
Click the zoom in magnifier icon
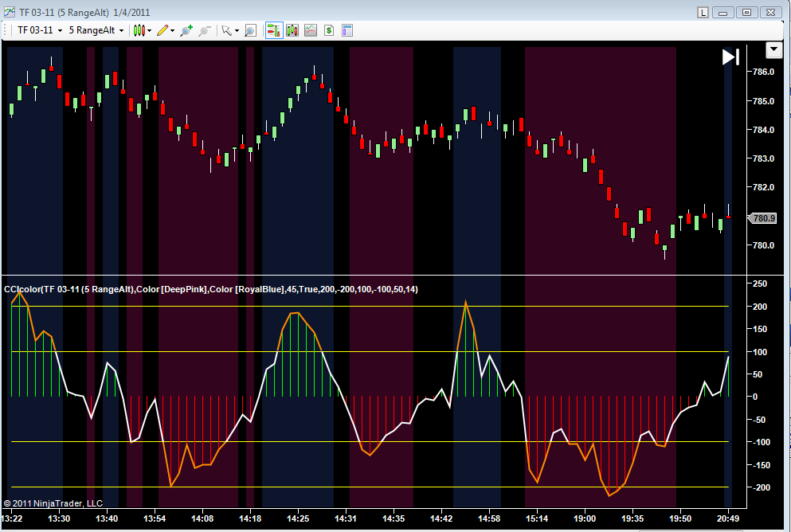coord(186,31)
